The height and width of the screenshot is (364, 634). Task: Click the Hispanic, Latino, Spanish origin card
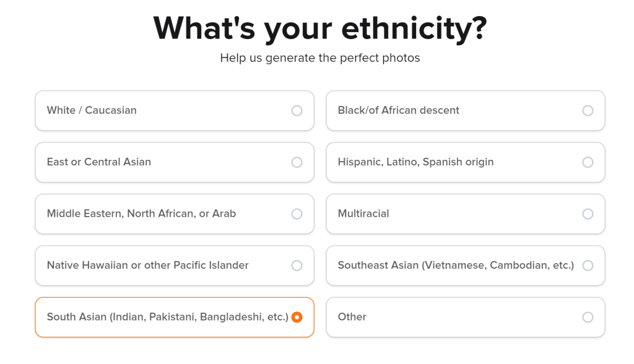pos(466,162)
